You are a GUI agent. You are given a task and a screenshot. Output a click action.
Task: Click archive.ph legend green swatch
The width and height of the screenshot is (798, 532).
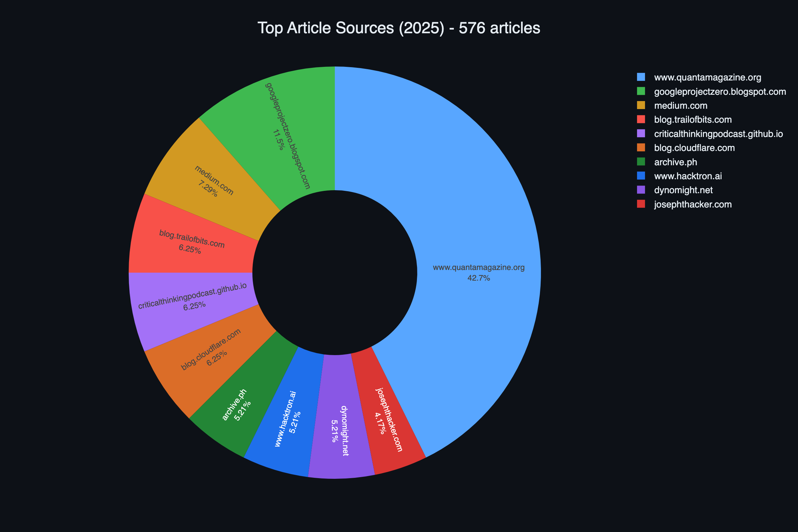coord(641,162)
